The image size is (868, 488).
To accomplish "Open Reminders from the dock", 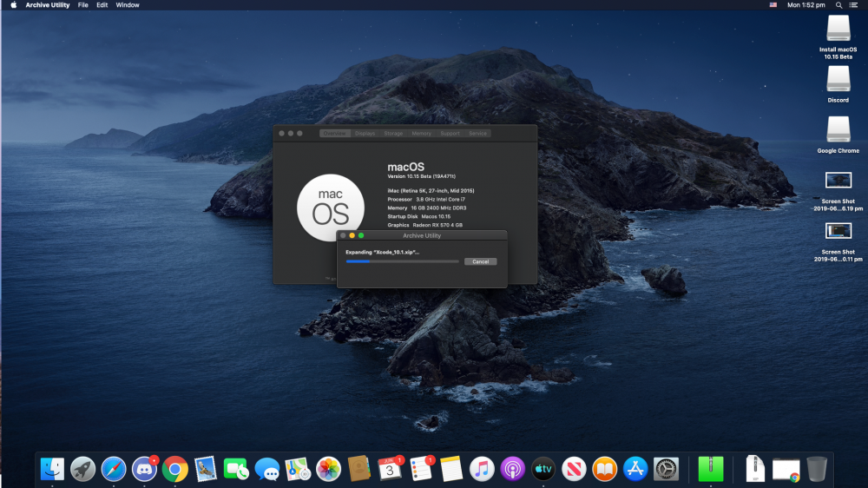I will click(421, 469).
